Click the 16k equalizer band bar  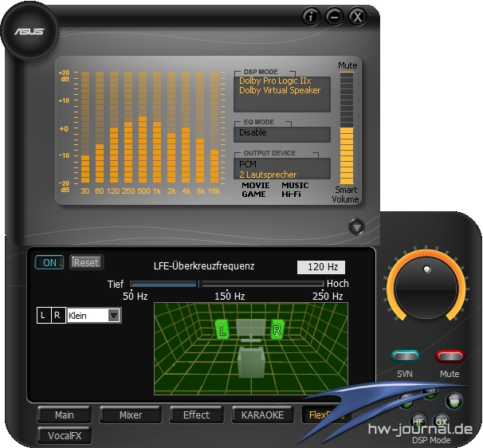click(214, 128)
